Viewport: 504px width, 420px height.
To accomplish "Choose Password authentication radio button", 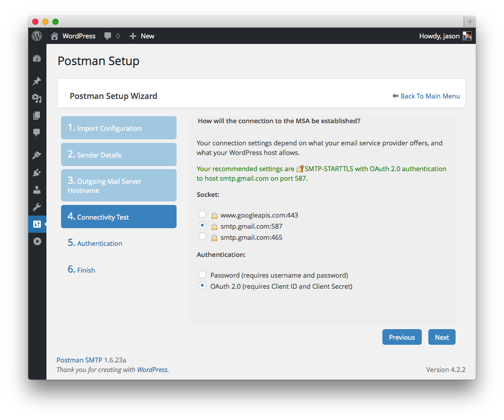I will click(202, 274).
